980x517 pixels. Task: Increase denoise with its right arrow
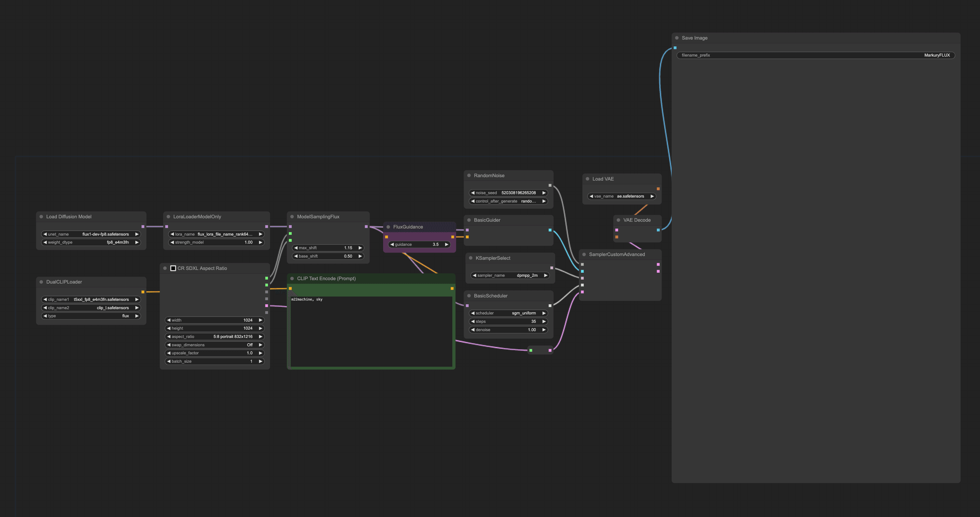pos(544,330)
